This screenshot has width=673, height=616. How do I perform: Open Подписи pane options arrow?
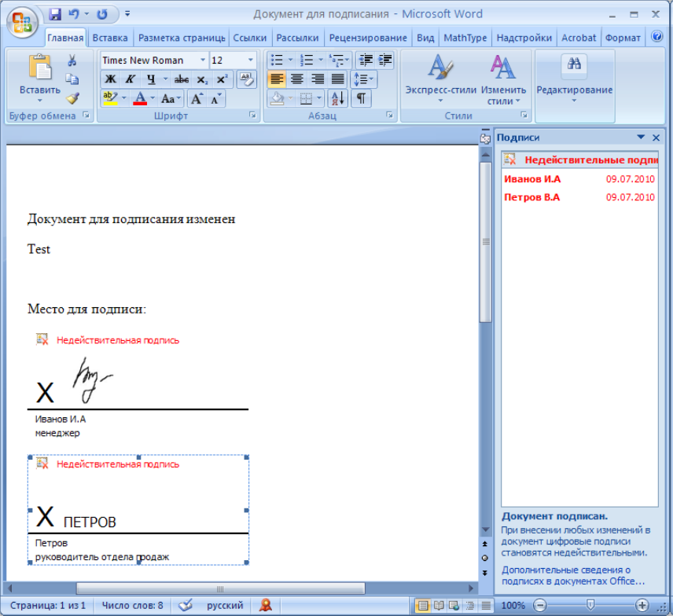[641, 137]
